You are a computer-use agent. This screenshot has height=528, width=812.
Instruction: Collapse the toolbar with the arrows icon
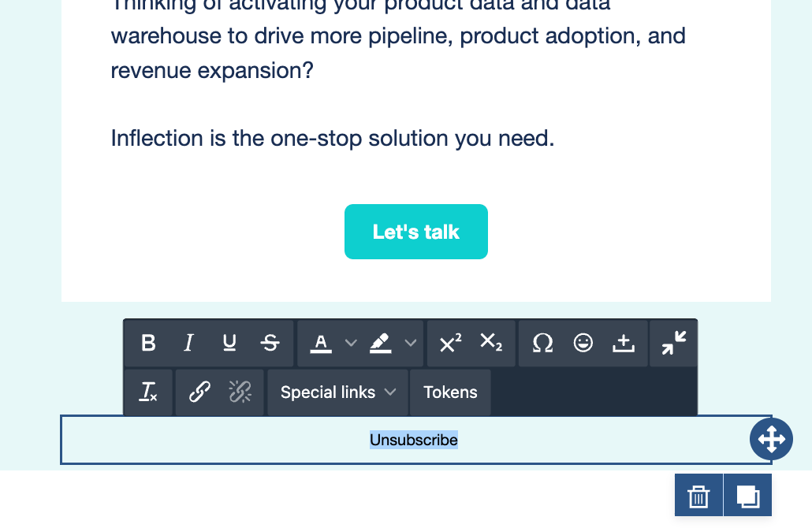coord(674,343)
